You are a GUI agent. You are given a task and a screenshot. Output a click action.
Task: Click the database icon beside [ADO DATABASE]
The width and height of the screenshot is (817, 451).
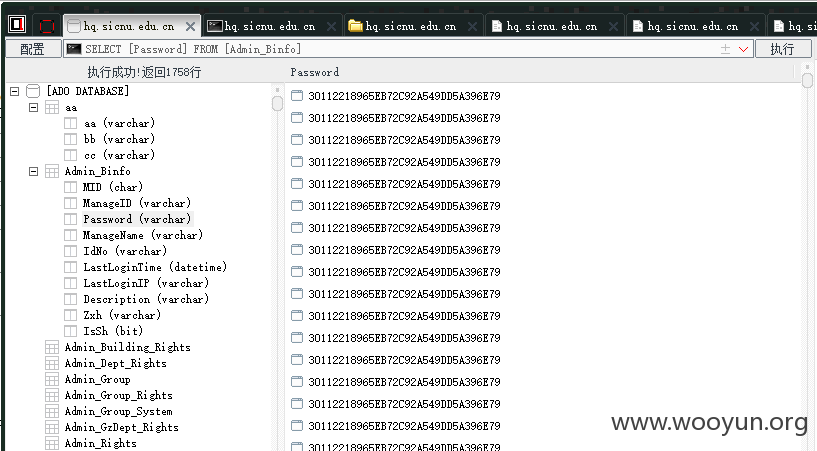33,91
